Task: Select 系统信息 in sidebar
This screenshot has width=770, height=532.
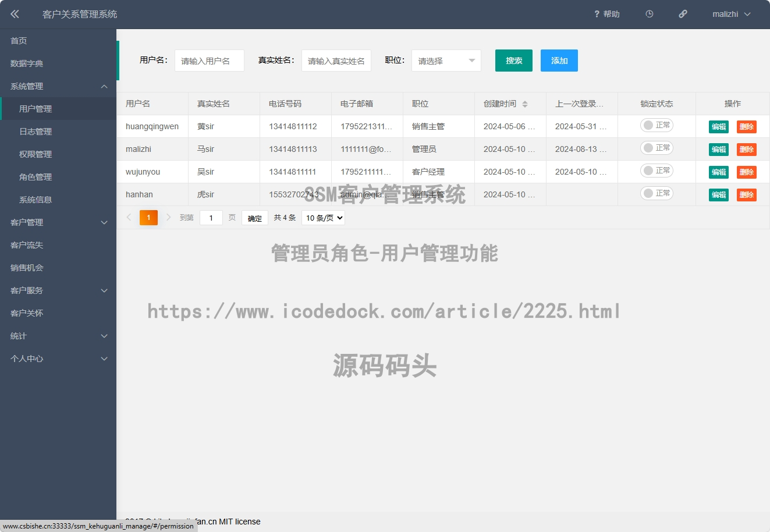Action: pyautogui.click(x=58, y=200)
